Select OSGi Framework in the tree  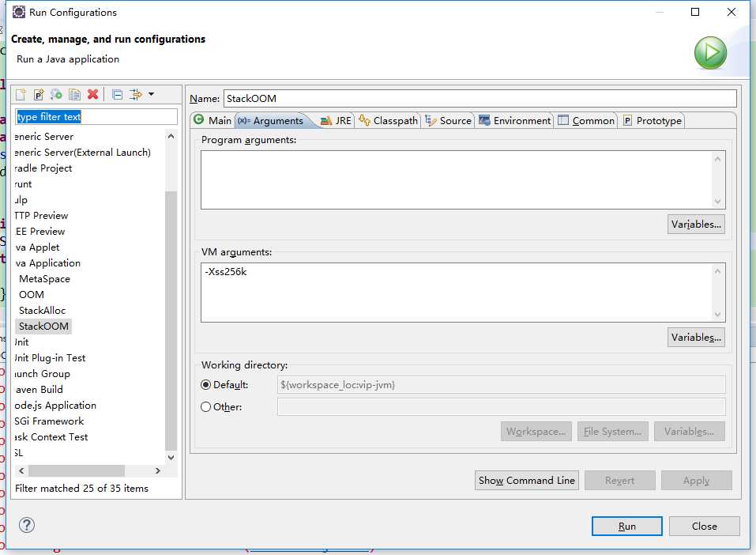49,421
